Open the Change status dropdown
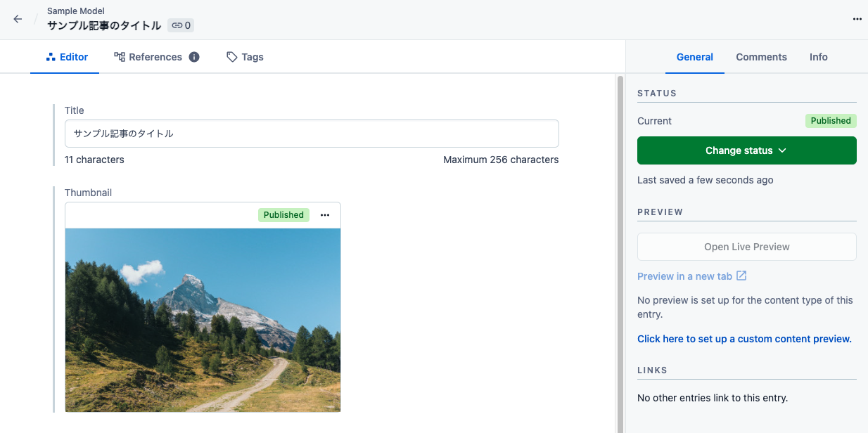Viewport: 868px width, 433px height. point(746,150)
